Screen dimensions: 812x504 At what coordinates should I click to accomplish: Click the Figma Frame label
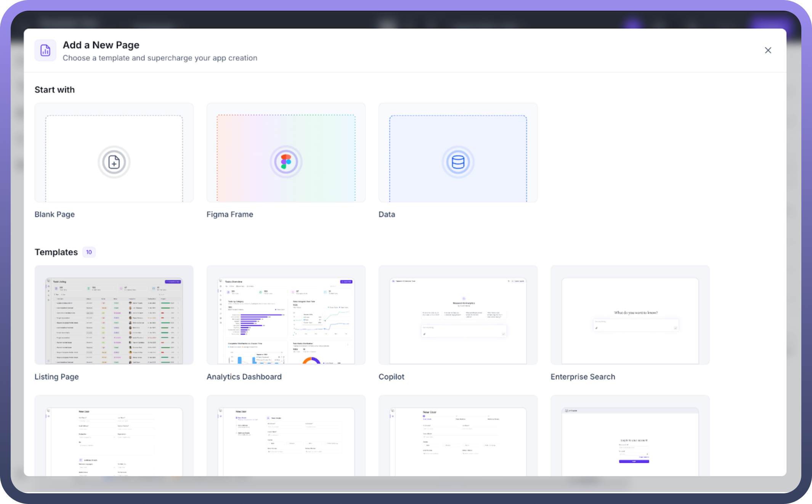[229, 214]
